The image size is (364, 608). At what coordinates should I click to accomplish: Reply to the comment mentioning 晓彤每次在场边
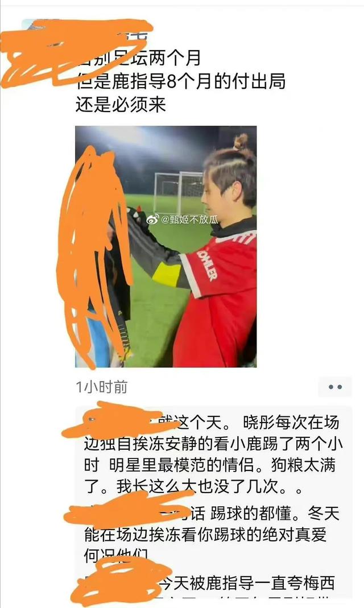213,454
